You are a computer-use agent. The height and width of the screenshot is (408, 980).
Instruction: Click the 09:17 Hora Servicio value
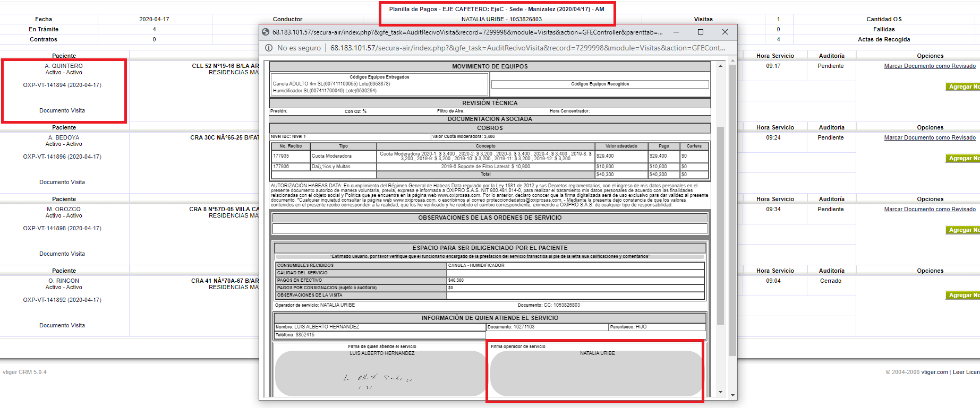pyautogui.click(x=773, y=66)
